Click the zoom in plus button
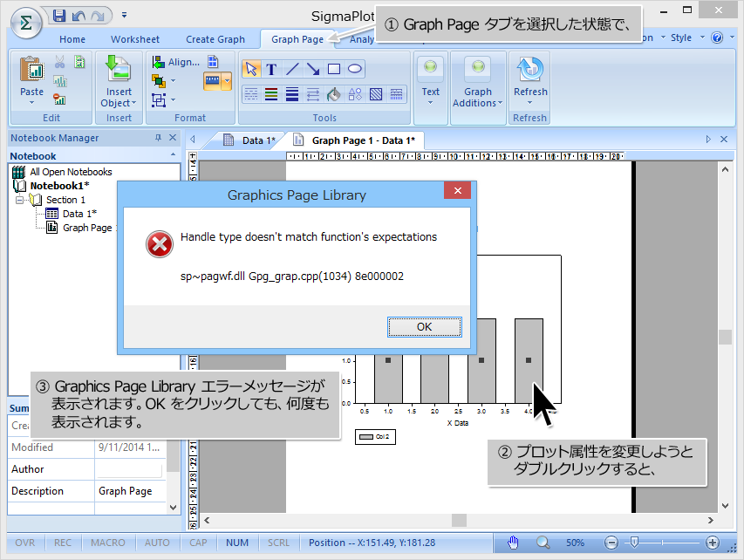This screenshot has height=560, width=744. 713,543
